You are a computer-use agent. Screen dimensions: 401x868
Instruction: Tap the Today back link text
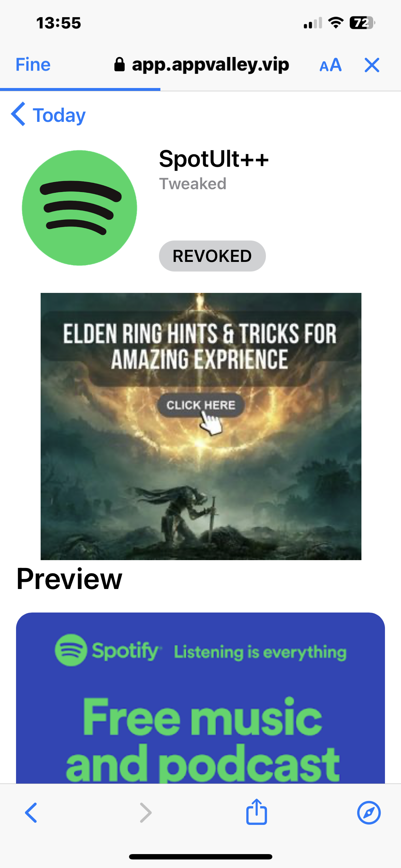point(59,115)
